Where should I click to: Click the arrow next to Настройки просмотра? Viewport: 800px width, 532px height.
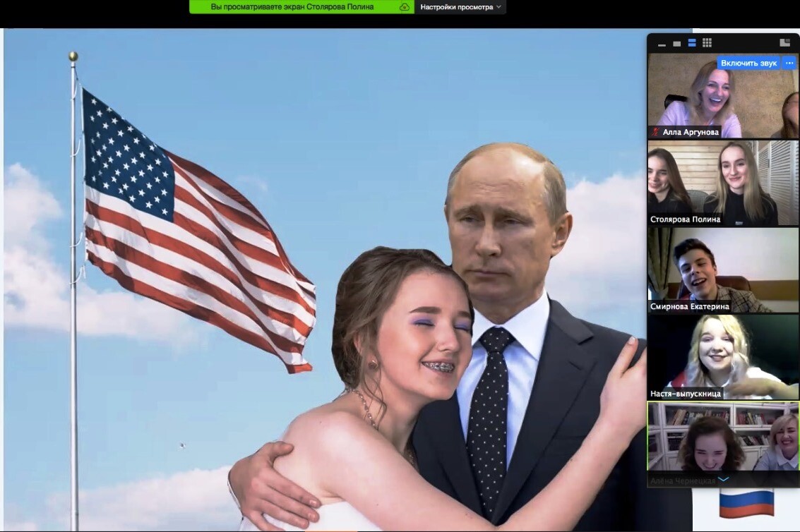(x=499, y=7)
